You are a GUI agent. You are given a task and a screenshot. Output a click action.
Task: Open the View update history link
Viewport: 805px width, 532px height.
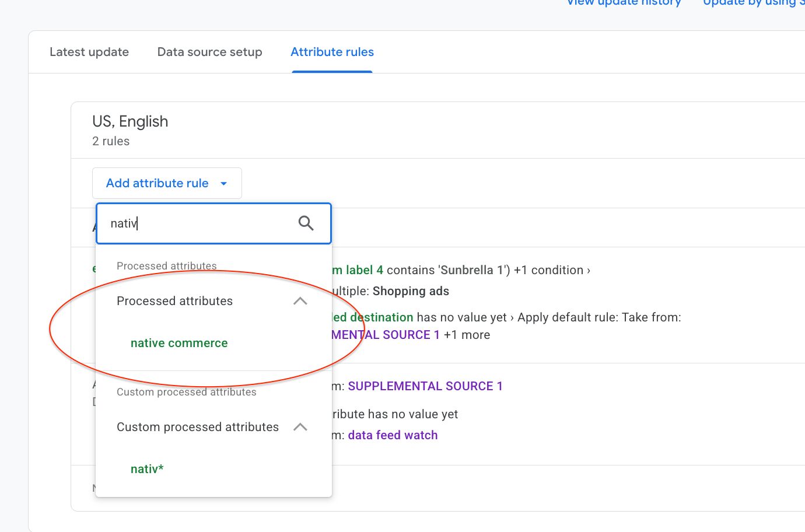click(x=624, y=2)
